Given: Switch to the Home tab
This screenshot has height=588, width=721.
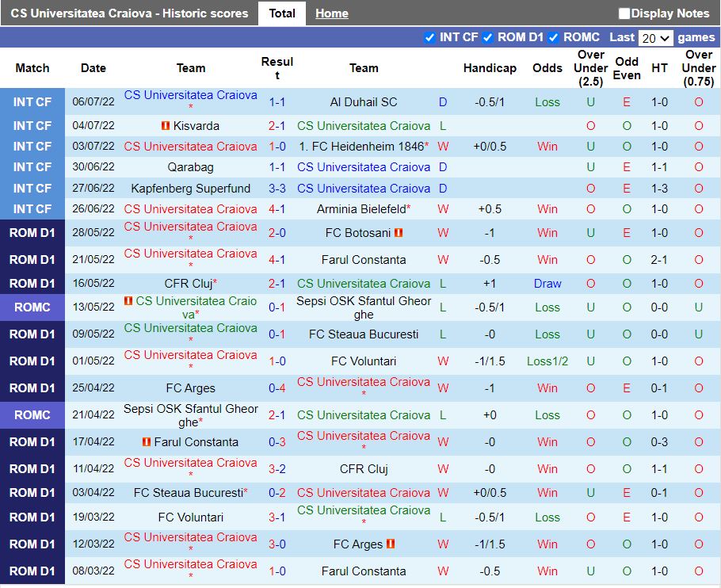Looking at the screenshot, I should (x=331, y=13).
